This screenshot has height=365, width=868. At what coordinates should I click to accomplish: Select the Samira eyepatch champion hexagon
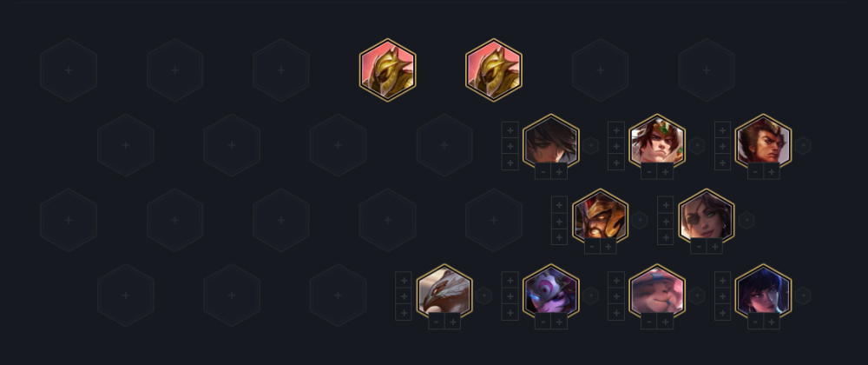(x=707, y=216)
